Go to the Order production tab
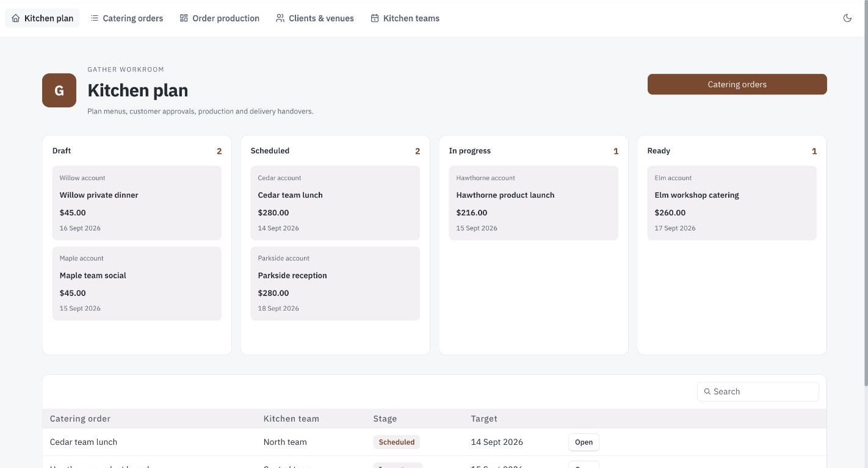Viewport: 868px width, 468px height. (x=220, y=18)
